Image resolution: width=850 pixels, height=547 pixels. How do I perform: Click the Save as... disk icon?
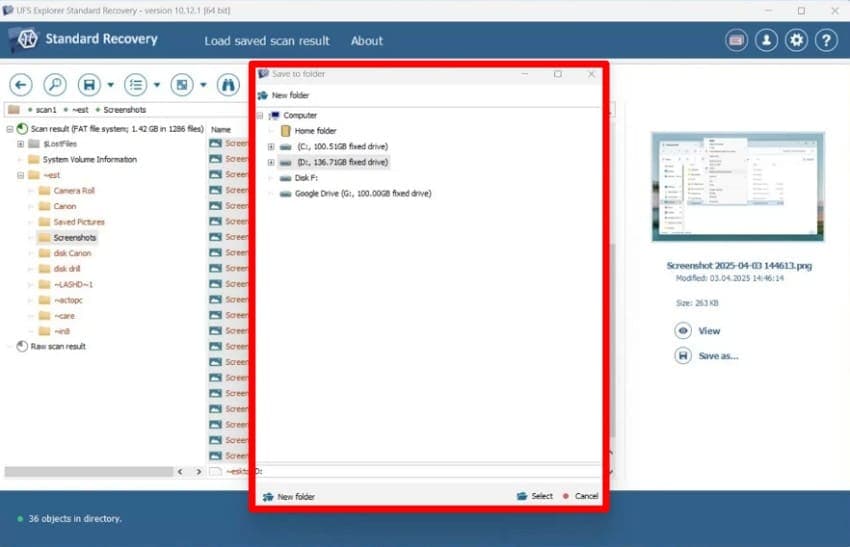(x=683, y=356)
